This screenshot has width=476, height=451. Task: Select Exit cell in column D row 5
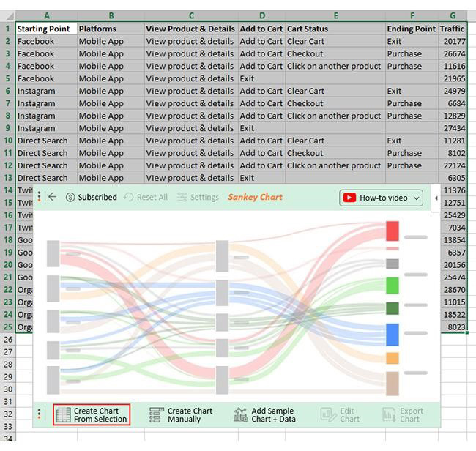point(262,78)
